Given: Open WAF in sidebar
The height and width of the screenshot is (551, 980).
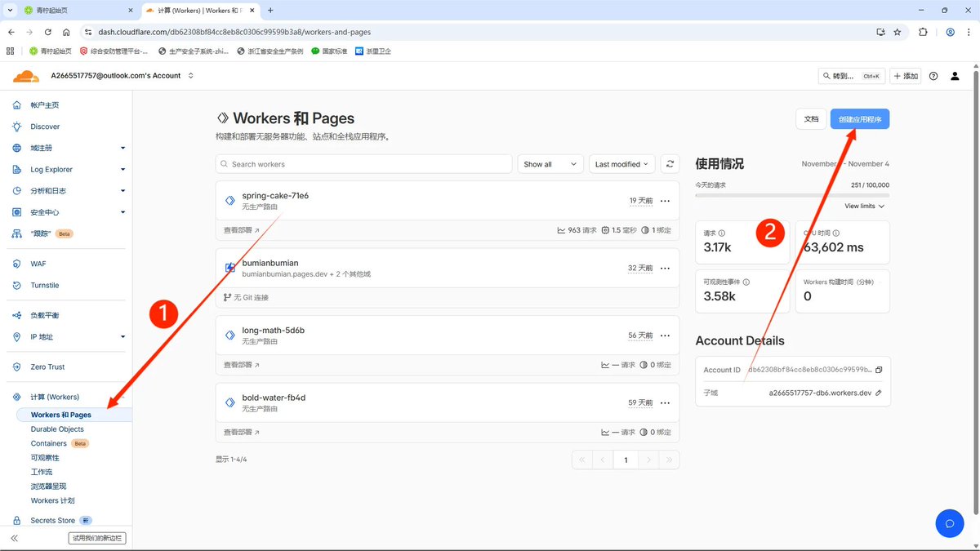Looking at the screenshot, I should pos(38,264).
